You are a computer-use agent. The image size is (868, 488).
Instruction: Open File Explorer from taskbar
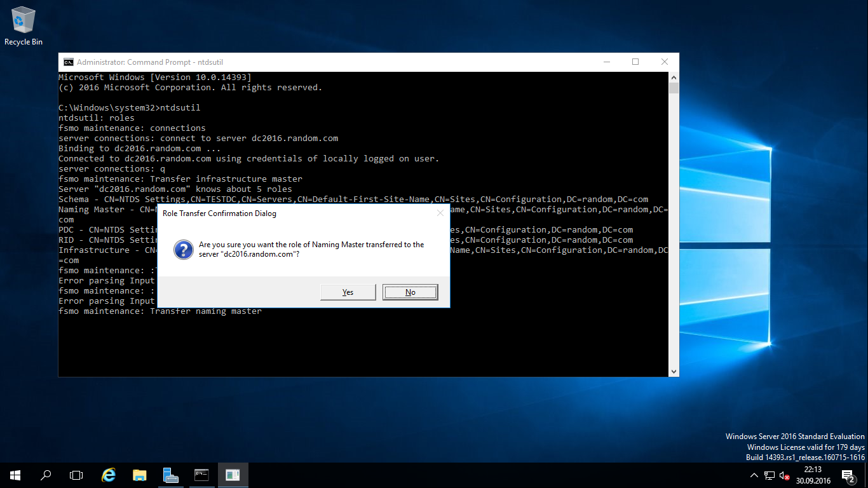pyautogui.click(x=140, y=475)
